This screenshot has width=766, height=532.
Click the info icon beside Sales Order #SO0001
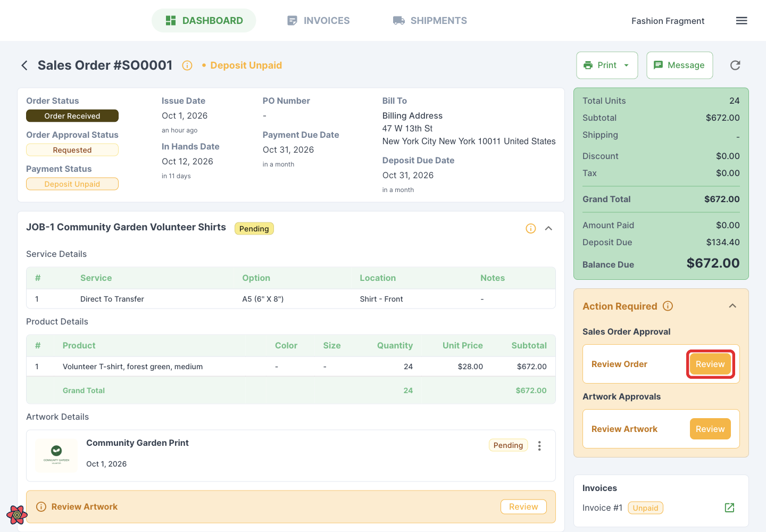187,65
